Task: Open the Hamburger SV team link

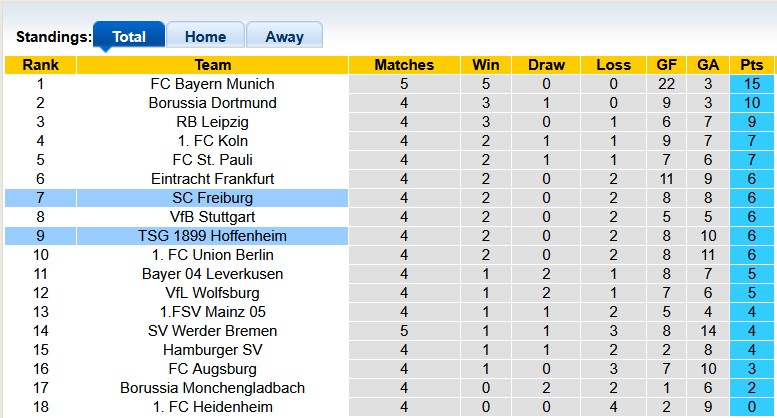Action: 212,350
